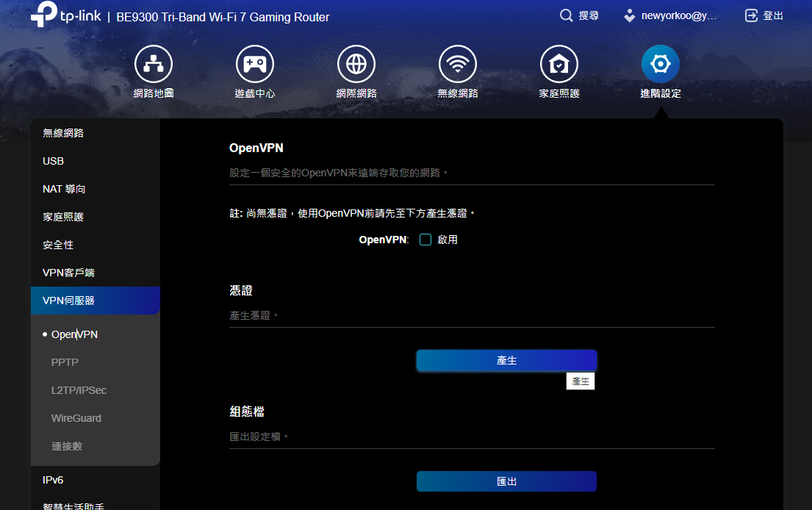Open the 進階設定 advanced settings gear icon
This screenshot has height=510, width=812.
pos(661,64)
